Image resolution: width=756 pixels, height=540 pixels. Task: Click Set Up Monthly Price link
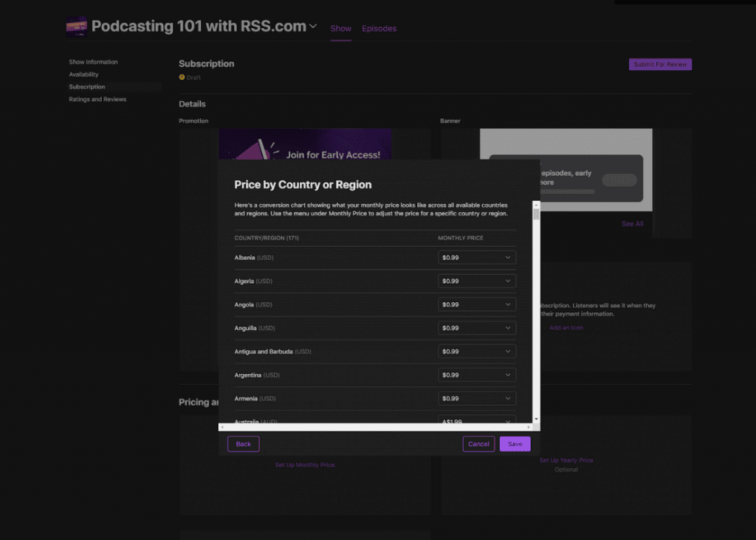tap(305, 465)
